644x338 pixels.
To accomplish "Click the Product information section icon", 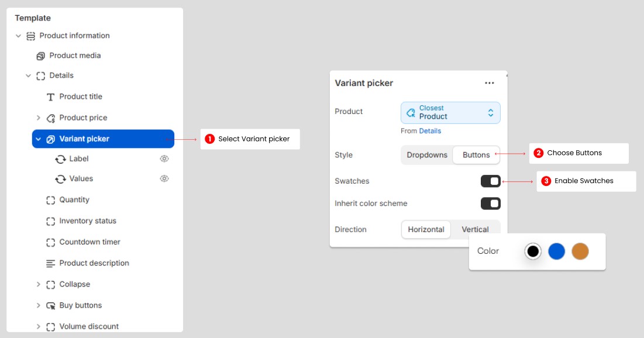I will pos(30,36).
